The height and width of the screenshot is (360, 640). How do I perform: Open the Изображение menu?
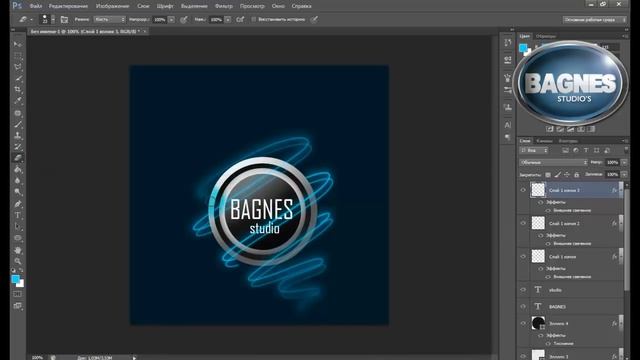[x=113, y=6]
